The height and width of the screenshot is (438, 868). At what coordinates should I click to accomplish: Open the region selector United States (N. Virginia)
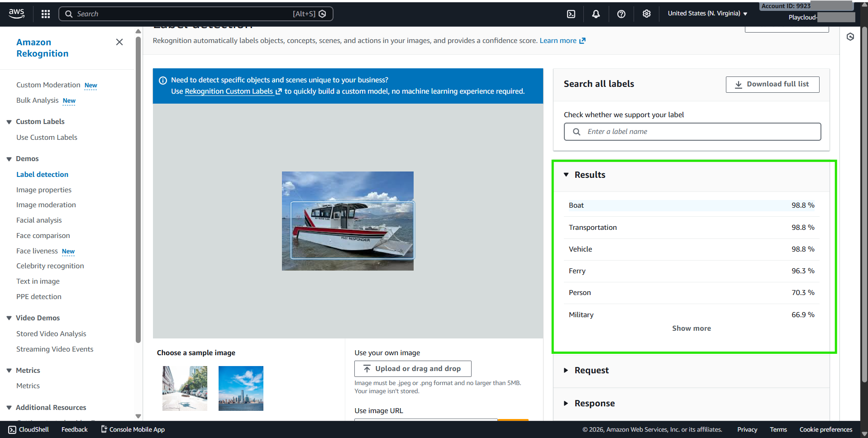coord(707,14)
